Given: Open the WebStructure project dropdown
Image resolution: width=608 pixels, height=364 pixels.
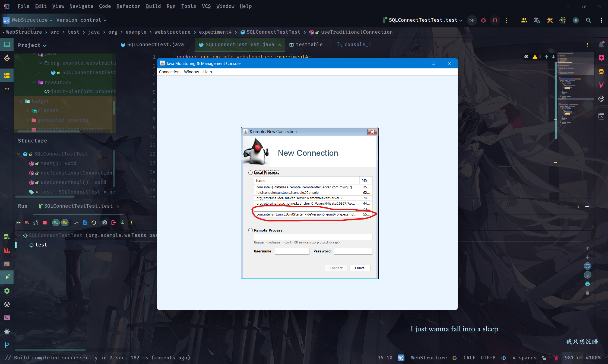Looking at the screenshot, I should pyautogui.click(x=28, y=20).
